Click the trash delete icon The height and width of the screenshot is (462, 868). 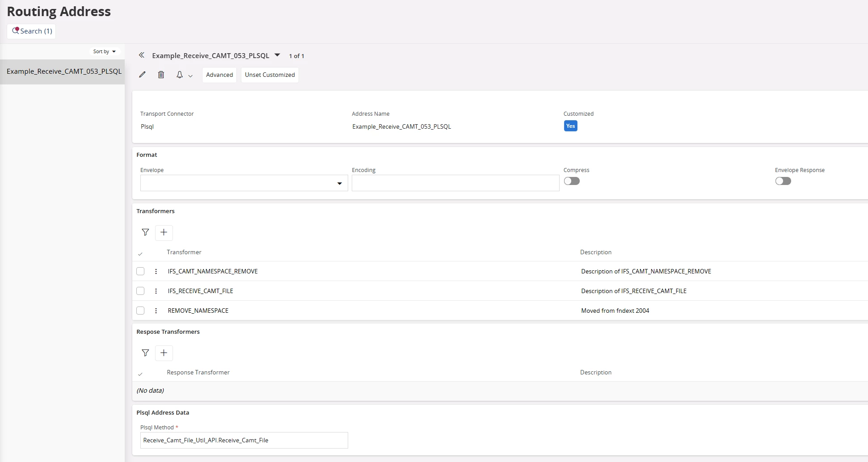161,75
